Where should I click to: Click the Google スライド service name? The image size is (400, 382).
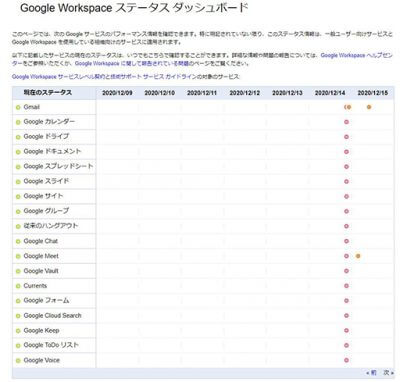point(46,181)
